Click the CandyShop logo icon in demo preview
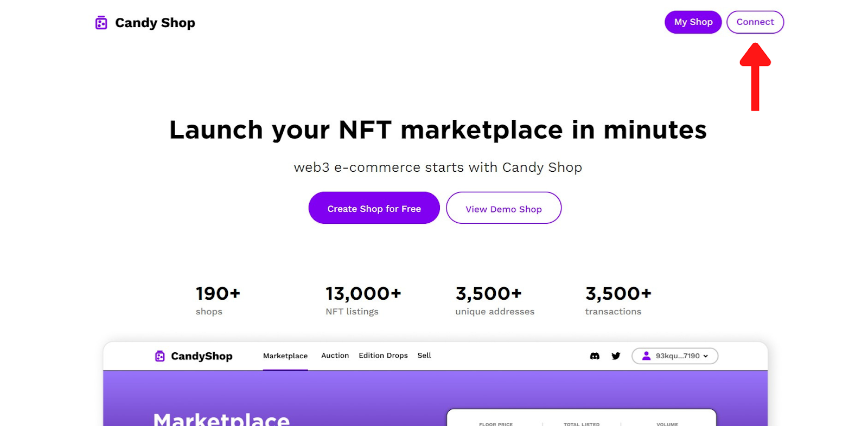868x426 pixels. [x=159, y=356]
